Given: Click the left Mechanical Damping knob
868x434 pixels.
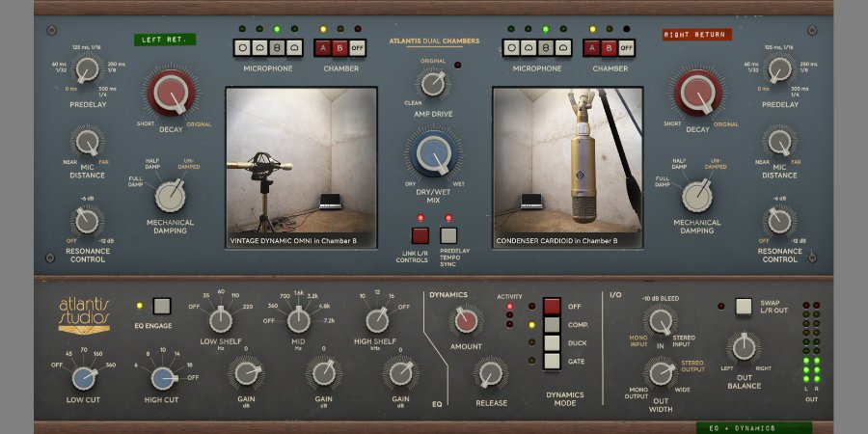Looking at the screenshot, I should coord(170,197).
